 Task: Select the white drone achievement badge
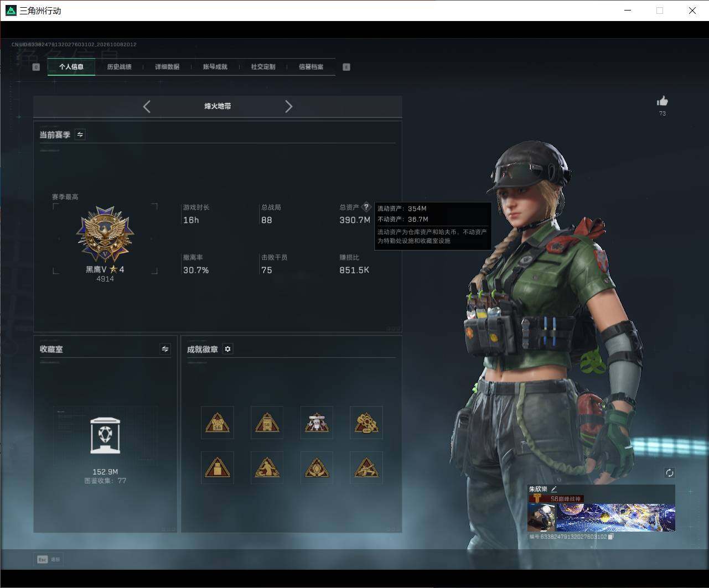tap(317, 423)
